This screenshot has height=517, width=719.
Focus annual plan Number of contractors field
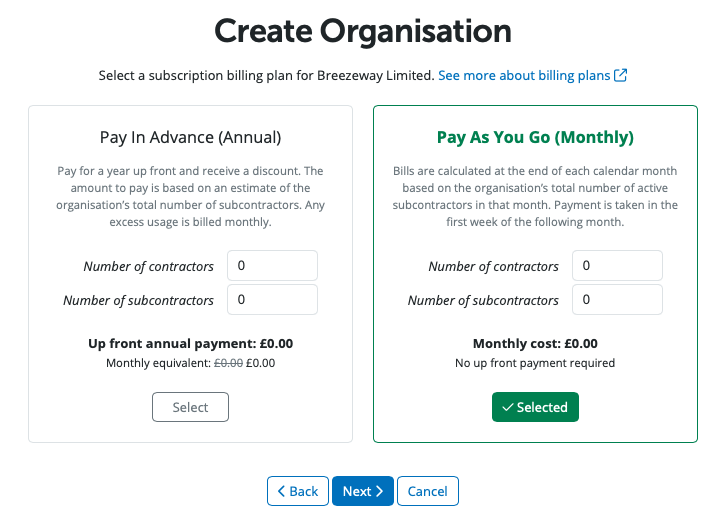pos(272,266)
